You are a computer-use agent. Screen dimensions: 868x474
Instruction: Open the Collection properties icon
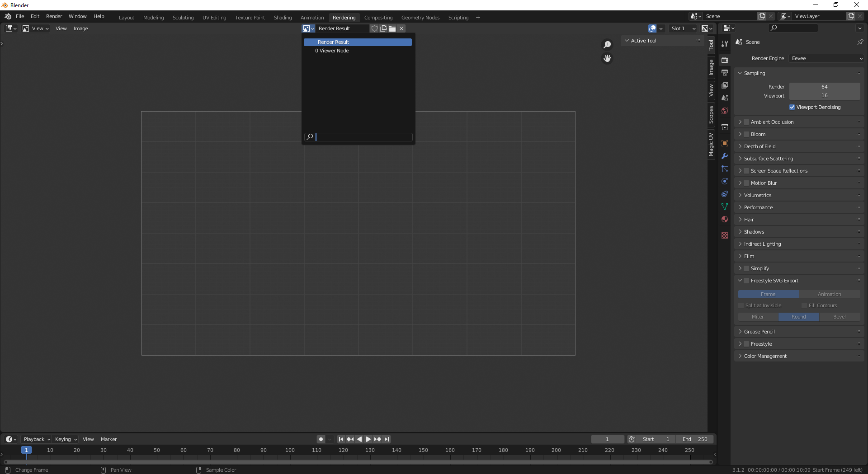[725, 127]
